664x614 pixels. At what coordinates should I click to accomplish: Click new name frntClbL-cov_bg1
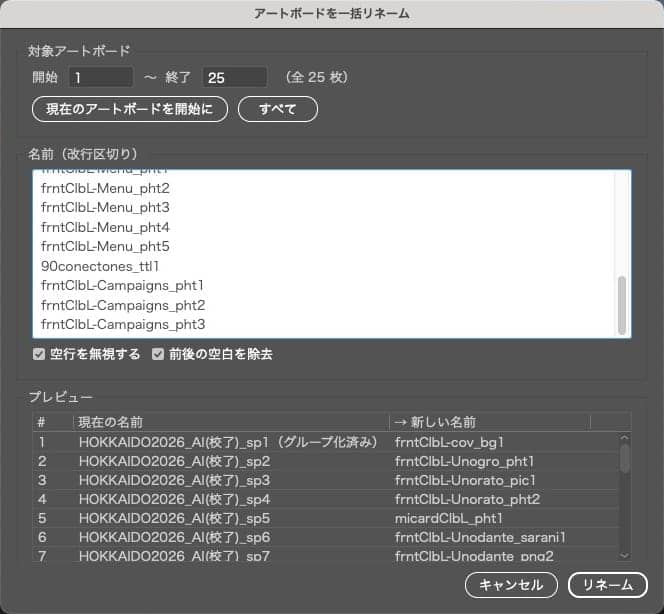[449, 443]
